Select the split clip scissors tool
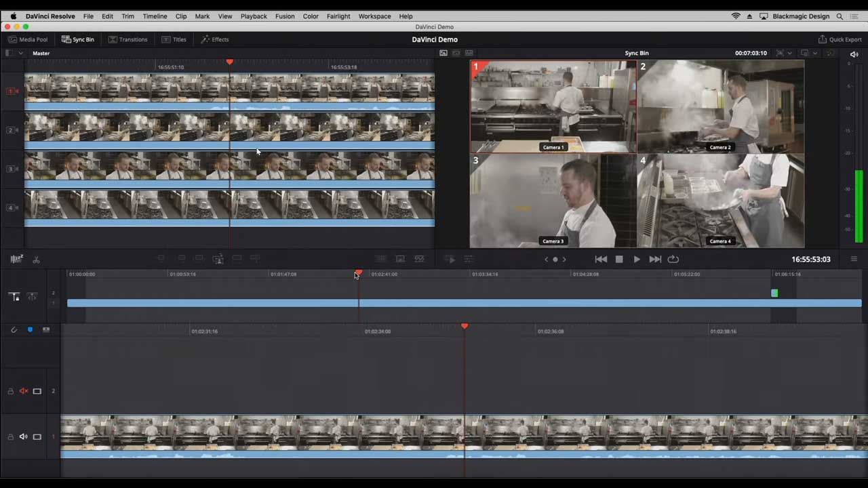The image size is (868, 488). (x=36, y=259)
